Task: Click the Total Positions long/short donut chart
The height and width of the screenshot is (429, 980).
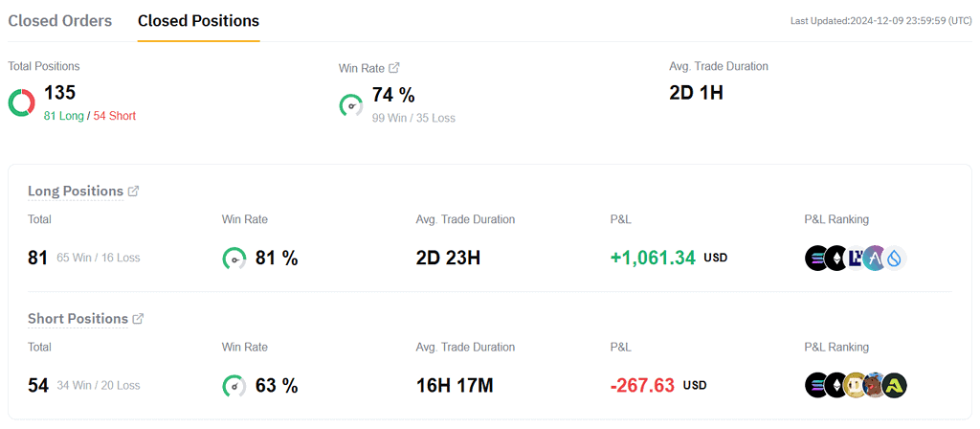Action: pos(22,102)
